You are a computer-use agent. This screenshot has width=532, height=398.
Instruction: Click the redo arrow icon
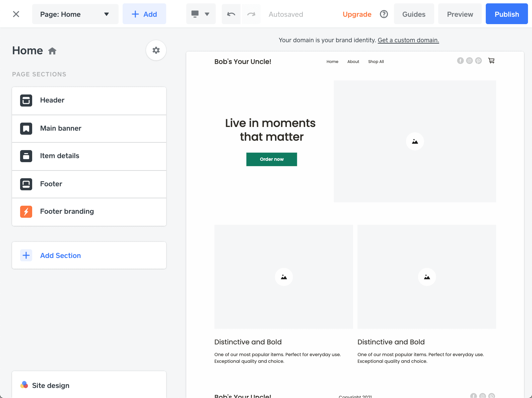point(251,14)
